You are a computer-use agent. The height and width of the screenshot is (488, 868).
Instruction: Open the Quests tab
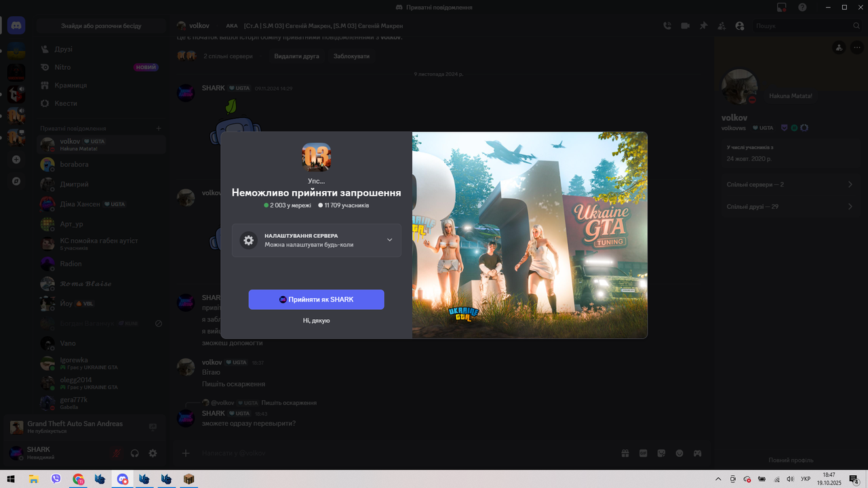coord(101,103)
